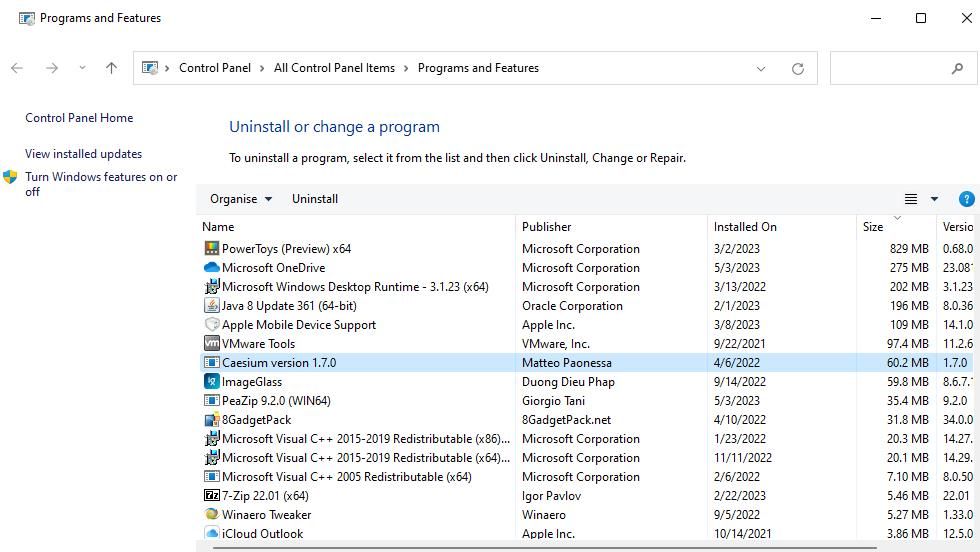Click the Visual C++ 2015-2019 (x64) icon
Image resolution: width=980 pixels, height=552 pixels.
(212, 458)
